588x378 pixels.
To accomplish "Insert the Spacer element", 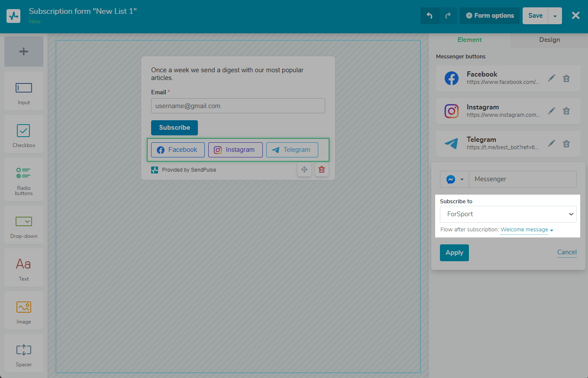I will [x=24, y=353].
